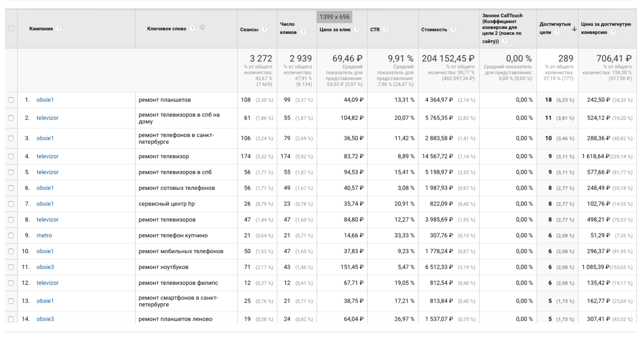Image resolution: width=644 pixels, height=338 pixels.
Task: Toggle the select-all checkbox in header
Action: [11, 28]
